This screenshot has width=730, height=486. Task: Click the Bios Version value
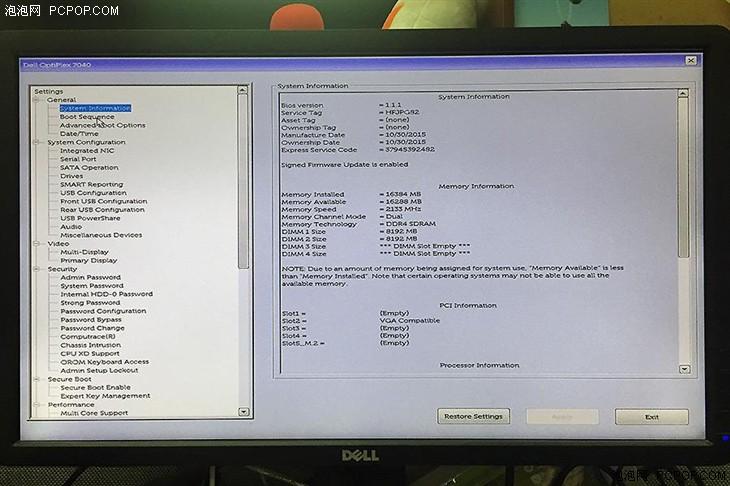(393, 105)
